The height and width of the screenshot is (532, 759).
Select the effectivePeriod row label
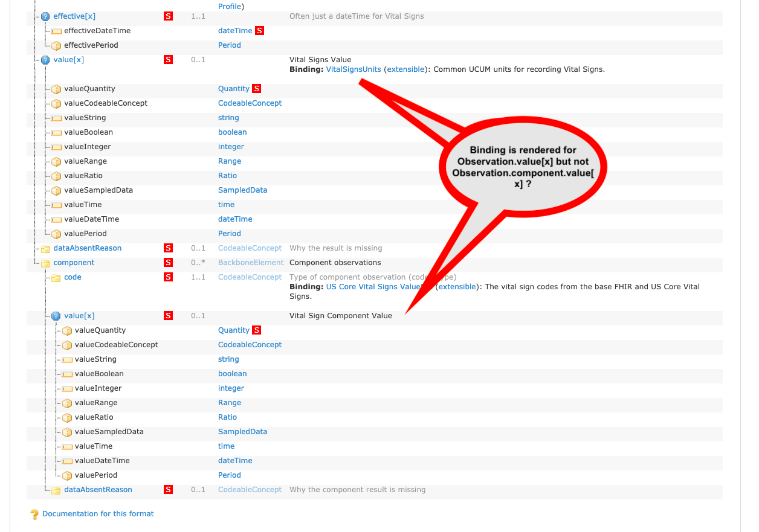click(x=91, y=45)
